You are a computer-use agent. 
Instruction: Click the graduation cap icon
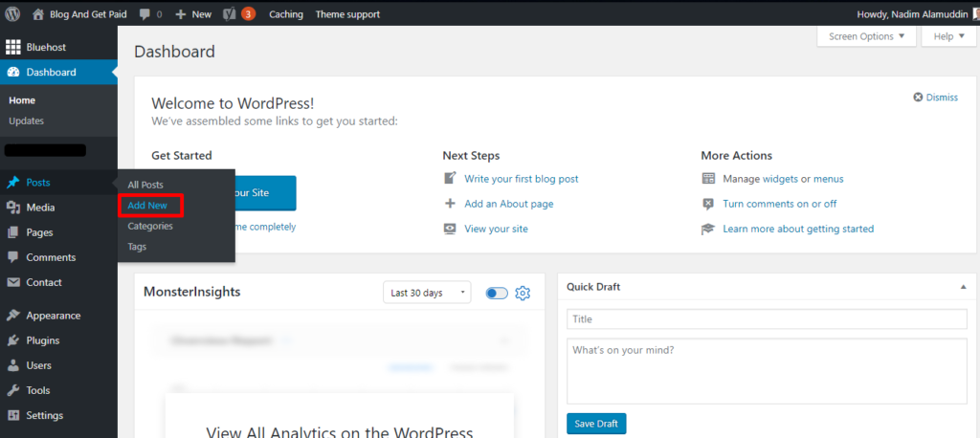tap(708, 229)
